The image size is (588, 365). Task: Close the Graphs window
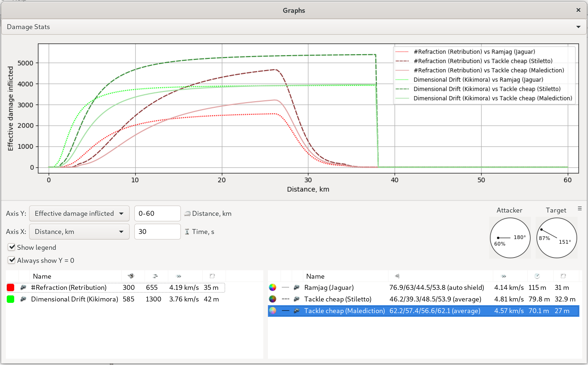pyautogui.click(x=578, y=10)
